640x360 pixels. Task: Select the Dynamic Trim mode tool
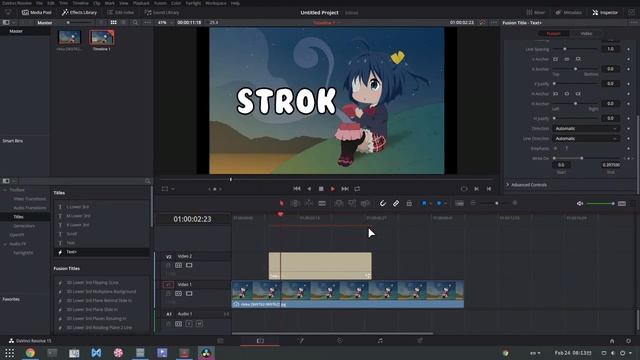tap(309, 203)
